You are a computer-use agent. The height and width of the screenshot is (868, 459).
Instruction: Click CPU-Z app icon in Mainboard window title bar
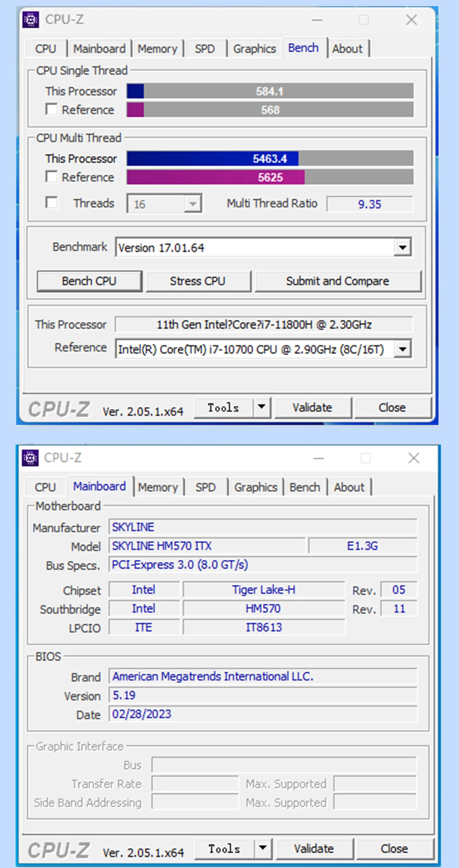30,458
